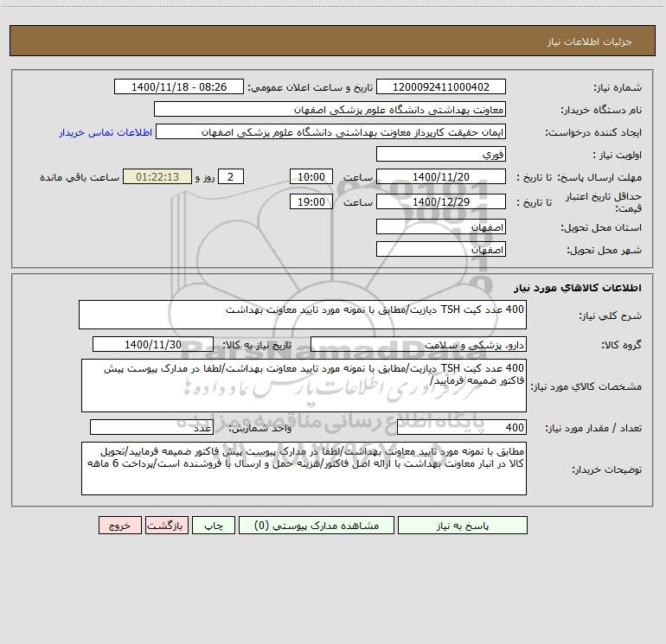The height and width of the screenshot is (644, 666).
Task: Click the need date field 1400/11/30
Action: pos(153,344)
